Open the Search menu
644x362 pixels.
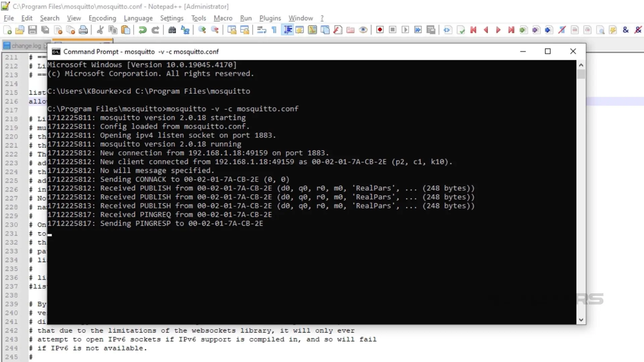pos(50,18)
